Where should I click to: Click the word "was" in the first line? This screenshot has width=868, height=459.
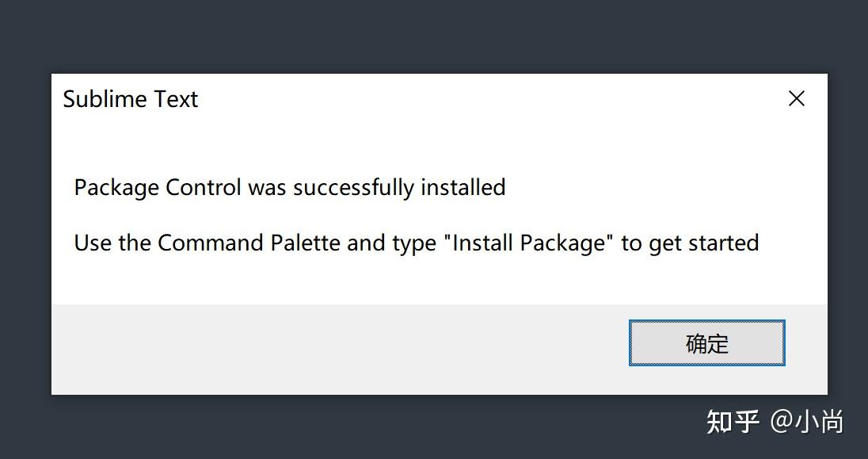267,188
